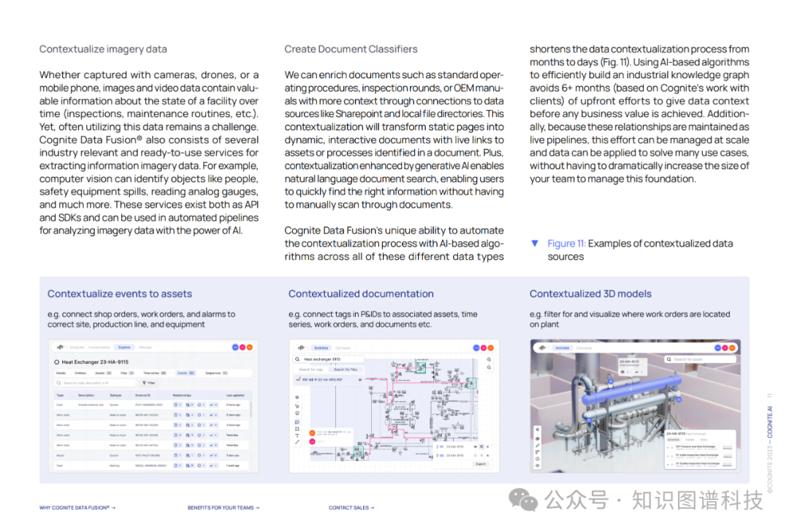Viewport: 789px width, 532px height.
Task: Click the Cognite logo in documentation panel
Action: point(302,348)
